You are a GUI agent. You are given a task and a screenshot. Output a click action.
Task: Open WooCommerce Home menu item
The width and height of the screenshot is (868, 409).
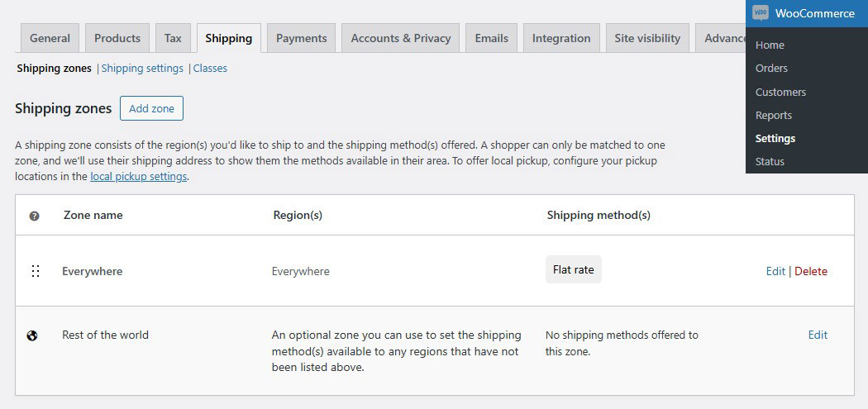[x=770, y=45]
